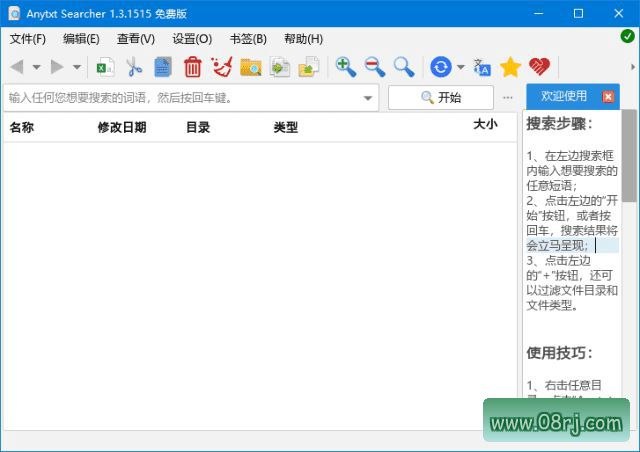Open the forward history dropdown arrow
This screenshot has width=640, height=452.
77,67
